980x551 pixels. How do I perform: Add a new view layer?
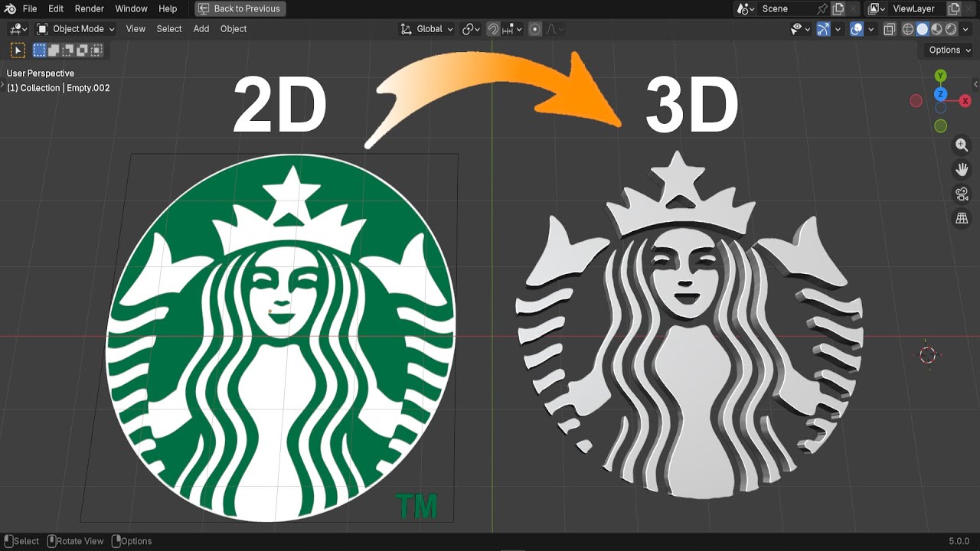(x=954, y=8)
